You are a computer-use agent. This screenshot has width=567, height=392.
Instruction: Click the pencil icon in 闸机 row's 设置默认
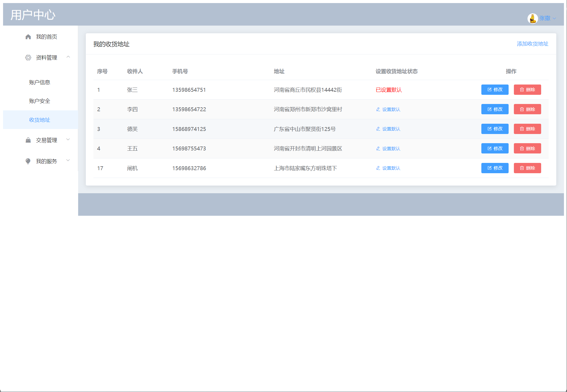click(378, 168)
